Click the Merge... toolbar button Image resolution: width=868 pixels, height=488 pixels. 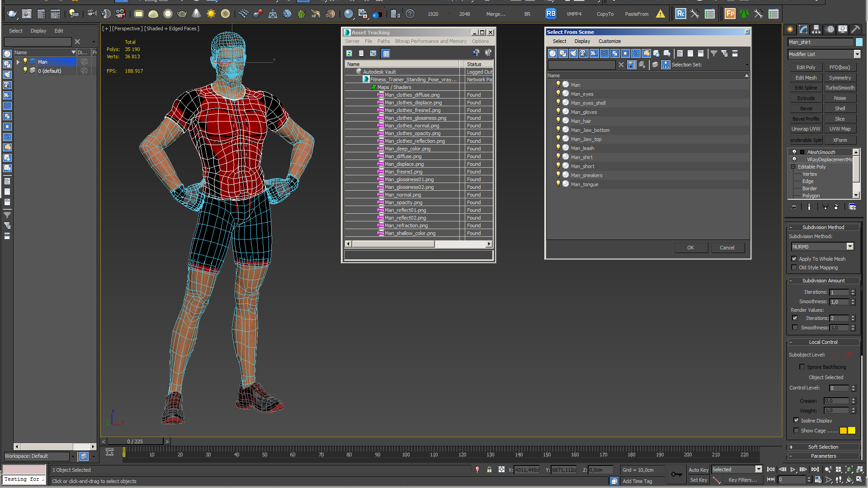coord(496,14)
